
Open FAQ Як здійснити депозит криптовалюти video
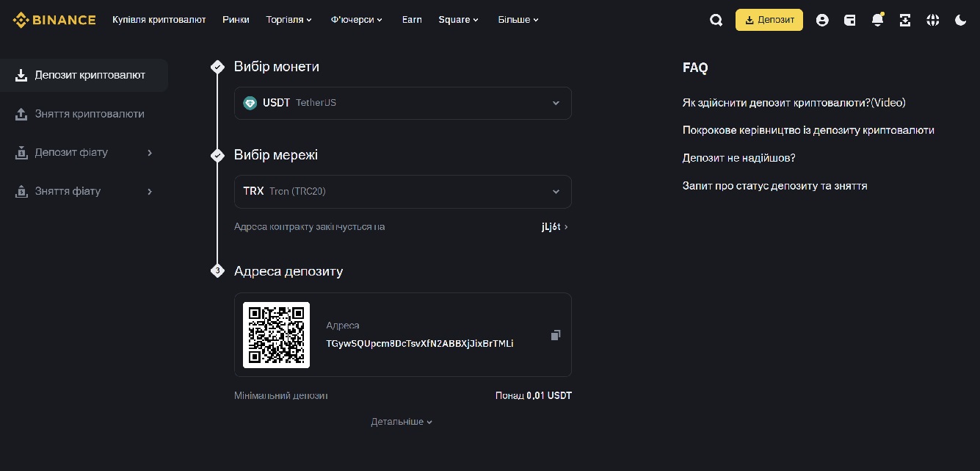tap(794, 103)
